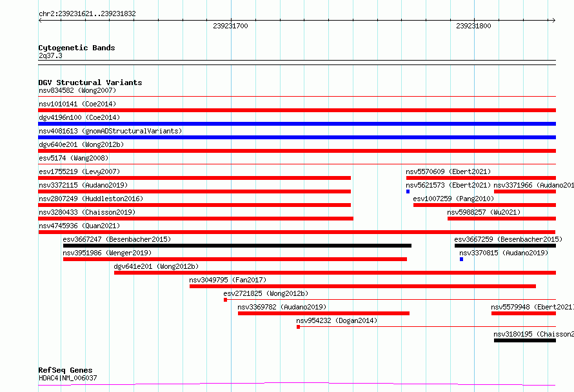Open variant nsv954232 (Dogan2014)
The width and height of the screenshot is (574, 392).
(x=337, y=320)
